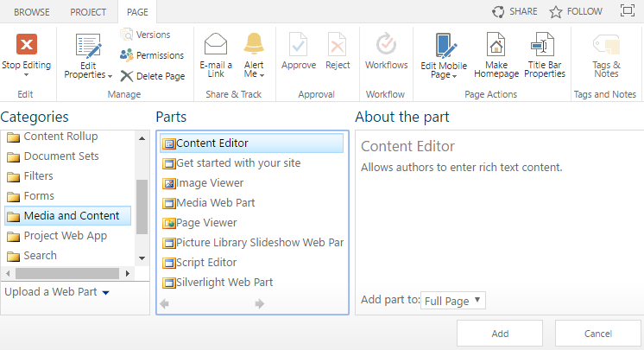Click the categories horizontal scrollbar thumb
This screenshot has width=644, height=350.
(x=67, y=273)
